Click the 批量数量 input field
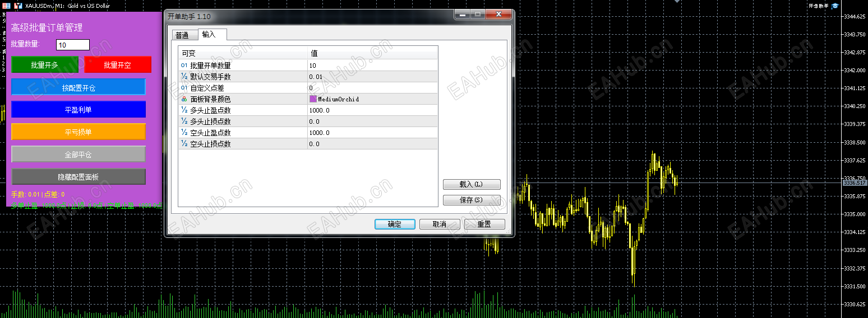The width and height of the screenshot is (868, 318). [73, 45]
